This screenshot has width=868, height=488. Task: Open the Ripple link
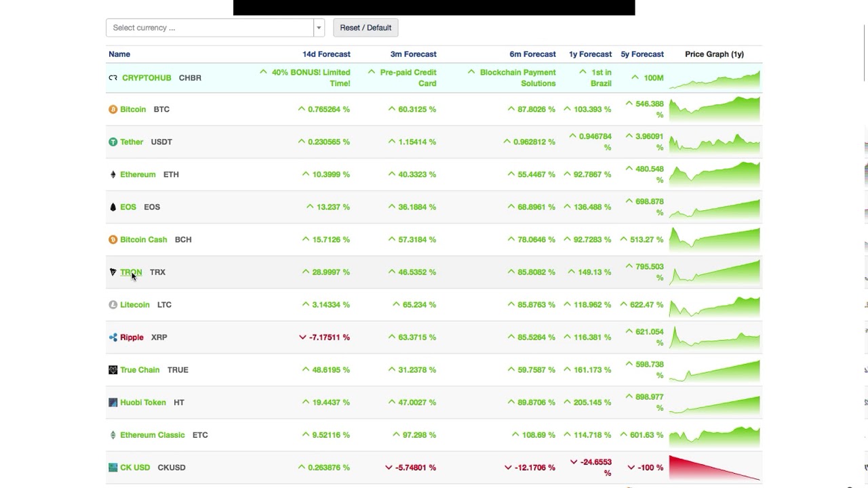click(132, 337)
